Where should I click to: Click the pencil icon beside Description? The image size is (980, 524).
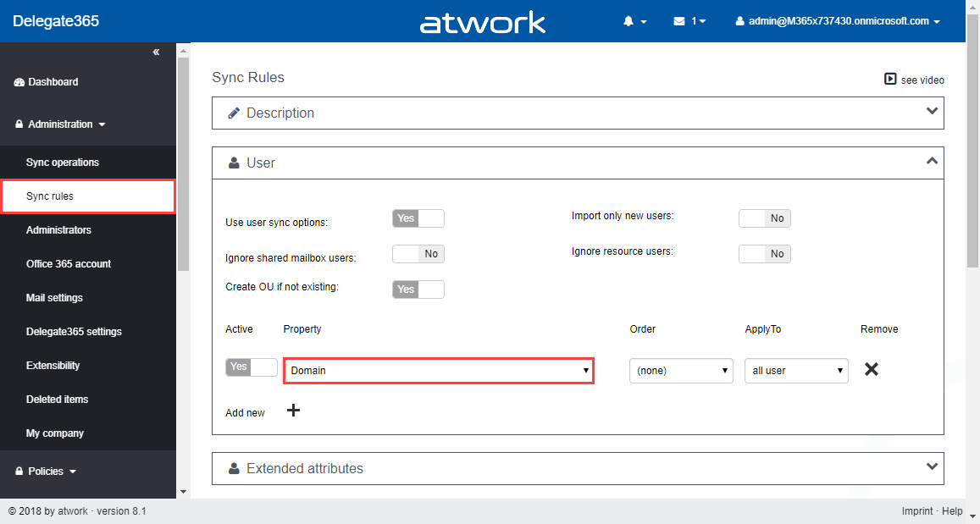tap(234, 113)
